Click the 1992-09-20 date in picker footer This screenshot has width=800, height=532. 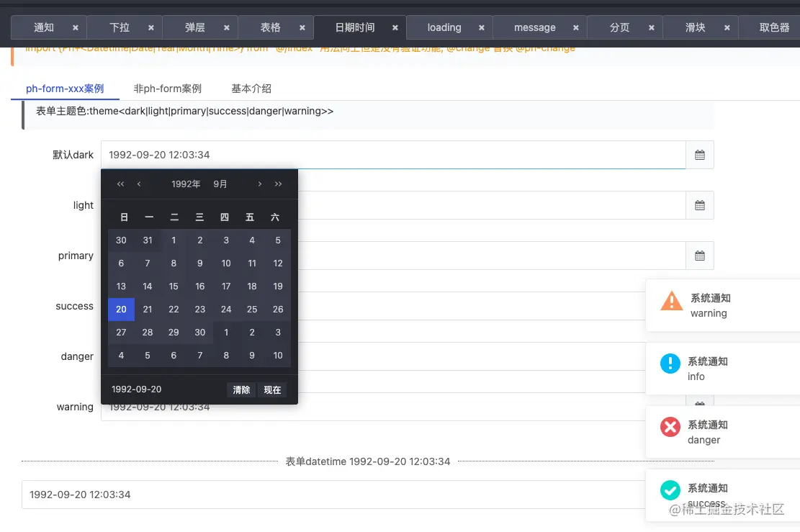[x=136, y=389]
